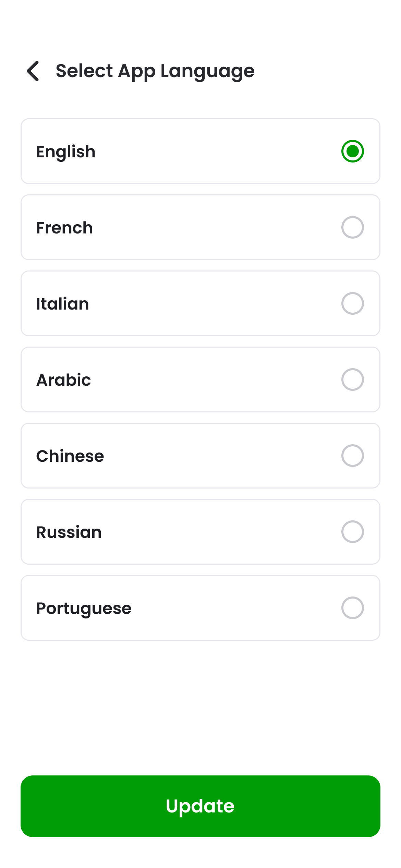Select the French radio button

[x=352, y=227]
